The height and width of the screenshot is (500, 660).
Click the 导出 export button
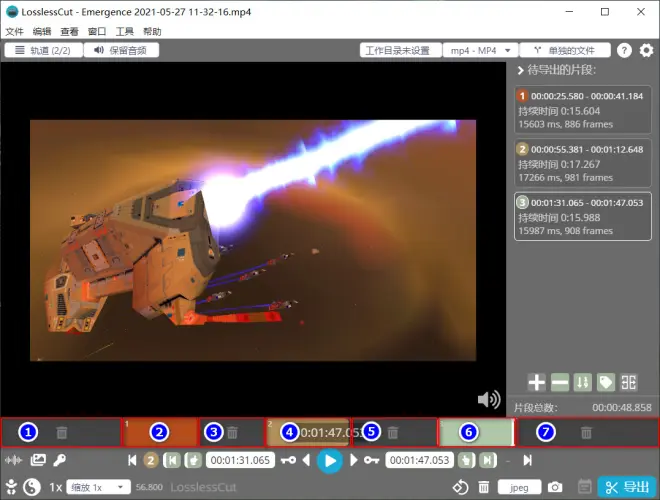tap(627, 487)
